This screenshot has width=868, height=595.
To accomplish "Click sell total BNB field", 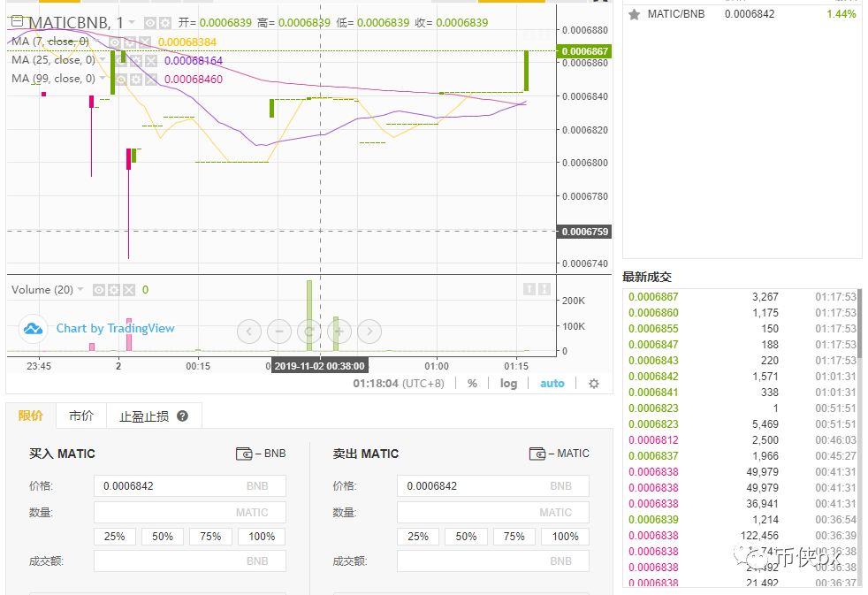I will pyautogui.click(x=493, y=561).
